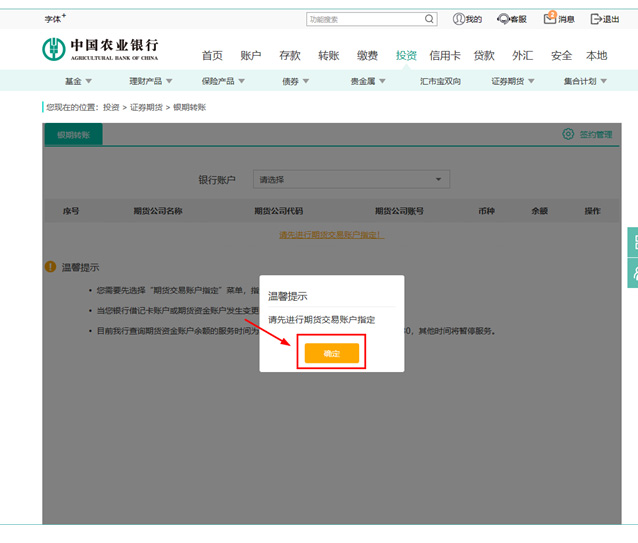
Task: Click the 字体 font size control
Action: [x=55, y=19]
